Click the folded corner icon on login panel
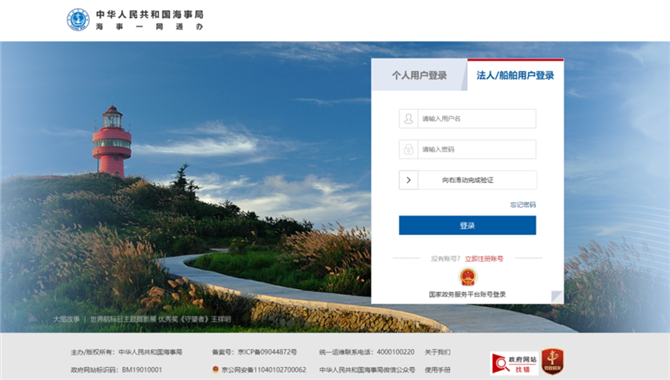Viewport: 670px width, 380px height. coord(557,297)
